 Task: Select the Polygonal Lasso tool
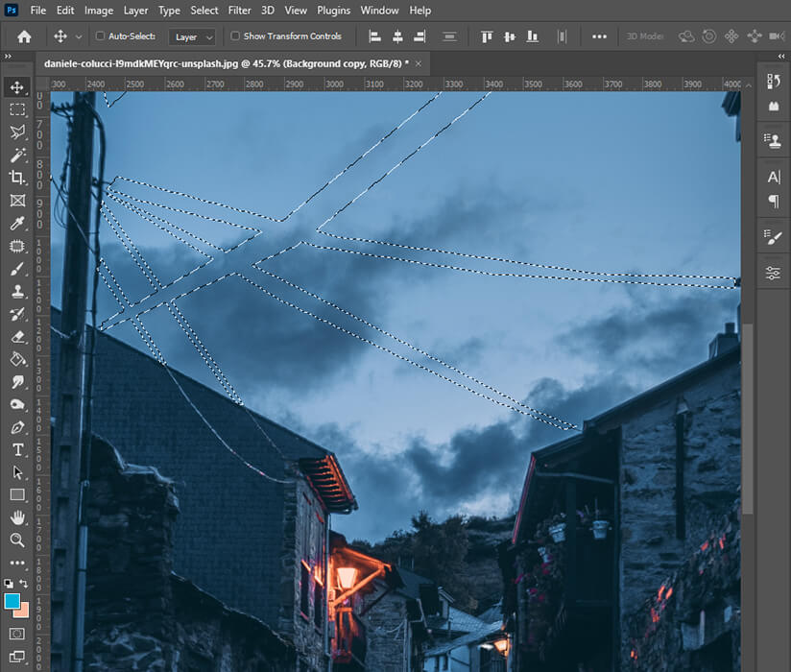pos(17,132)
